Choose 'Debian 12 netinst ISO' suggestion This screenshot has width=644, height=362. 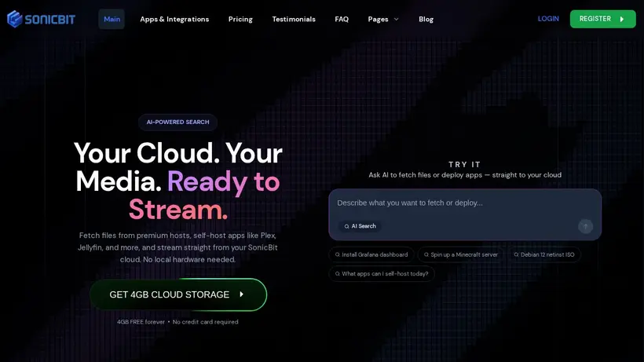pos(544,254)
